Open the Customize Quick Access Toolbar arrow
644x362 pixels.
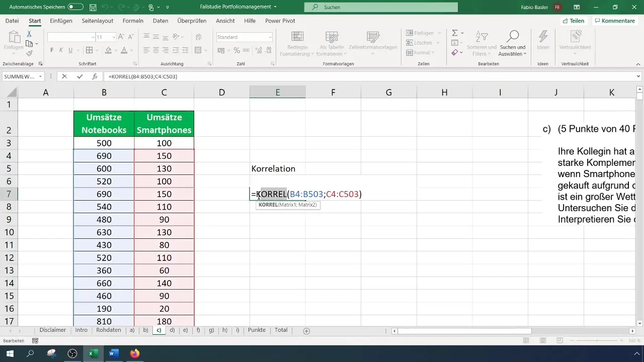click(x=168, y=8)
